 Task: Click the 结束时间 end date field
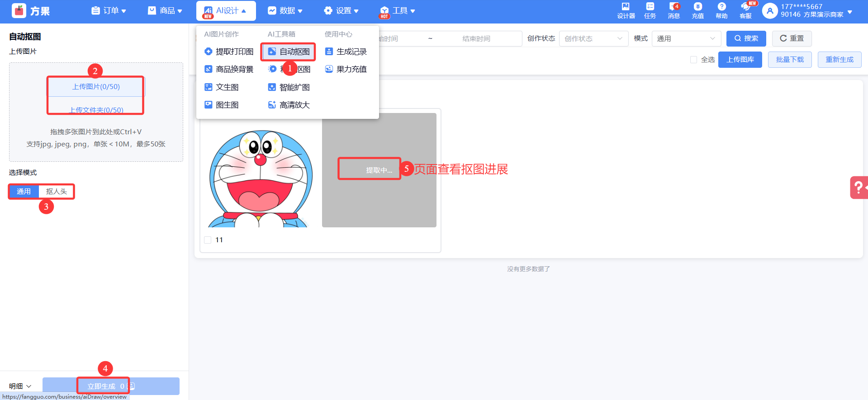476,39
